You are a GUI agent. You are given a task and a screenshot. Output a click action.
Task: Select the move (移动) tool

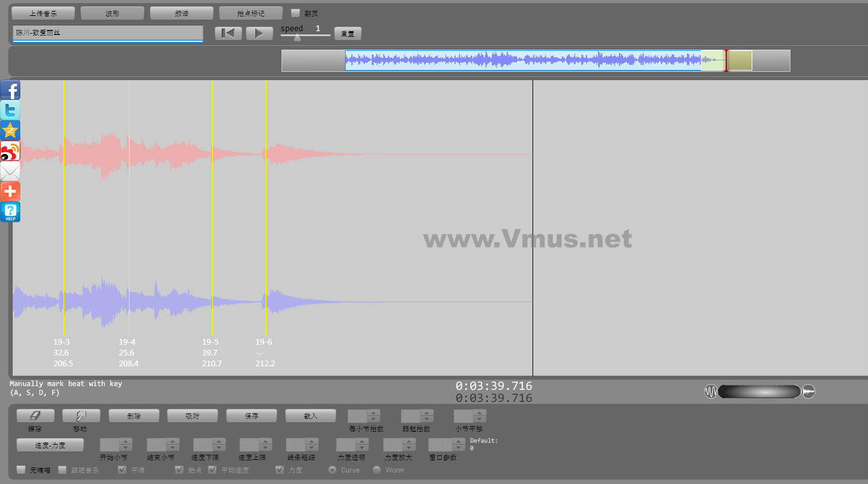[x=80, y=416]
